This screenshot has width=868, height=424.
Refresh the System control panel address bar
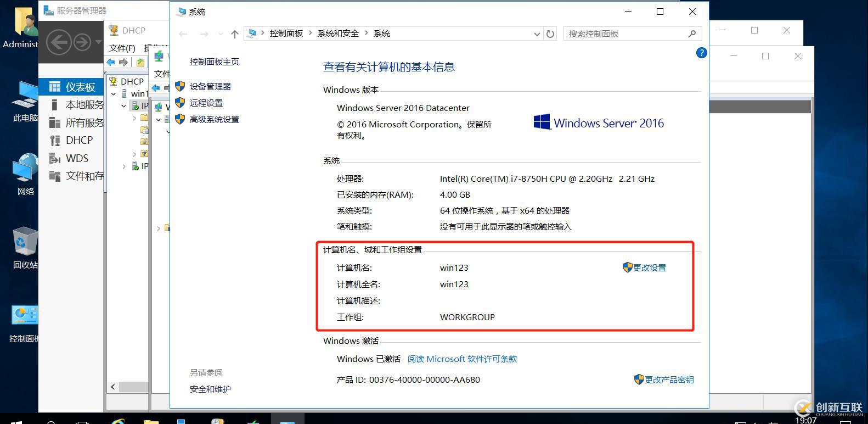(550, 34)
